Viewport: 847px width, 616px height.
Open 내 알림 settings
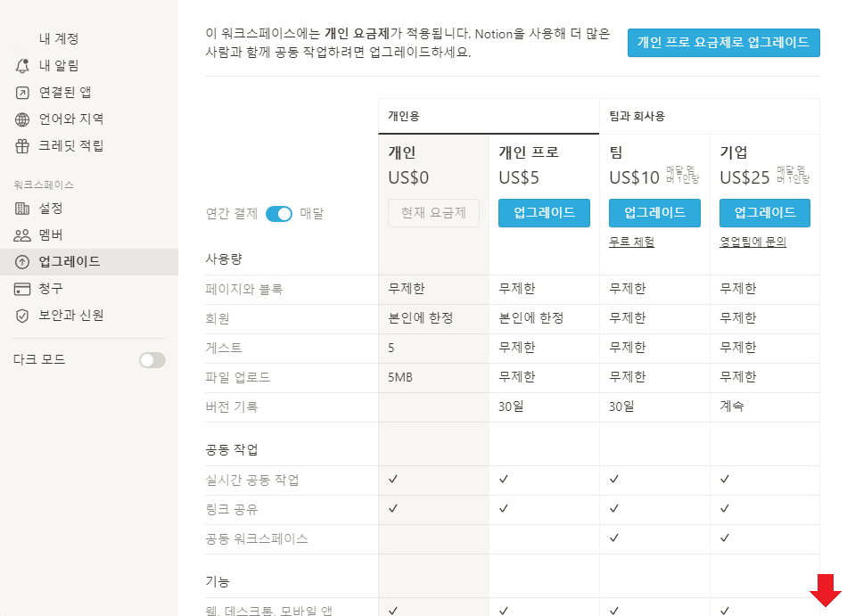[x=89, y=66]
